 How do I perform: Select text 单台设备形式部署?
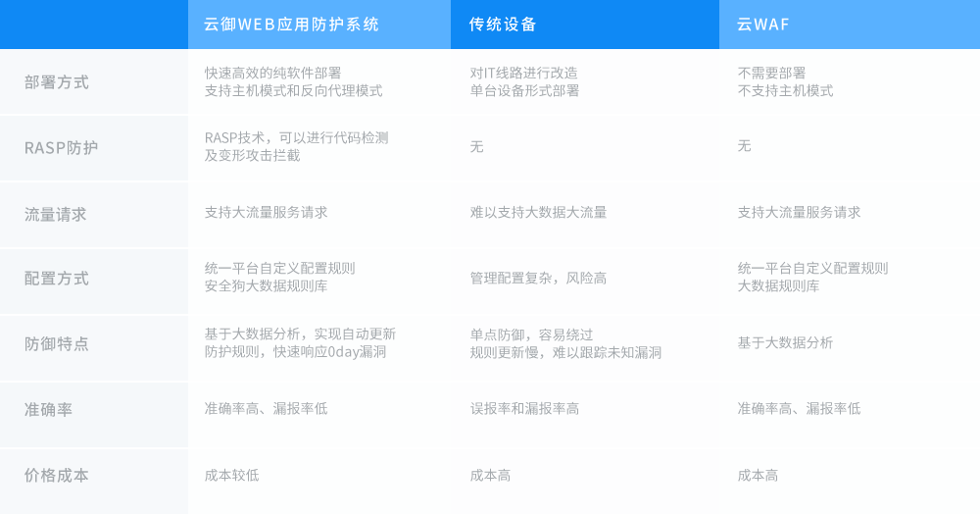pos(524,90)
